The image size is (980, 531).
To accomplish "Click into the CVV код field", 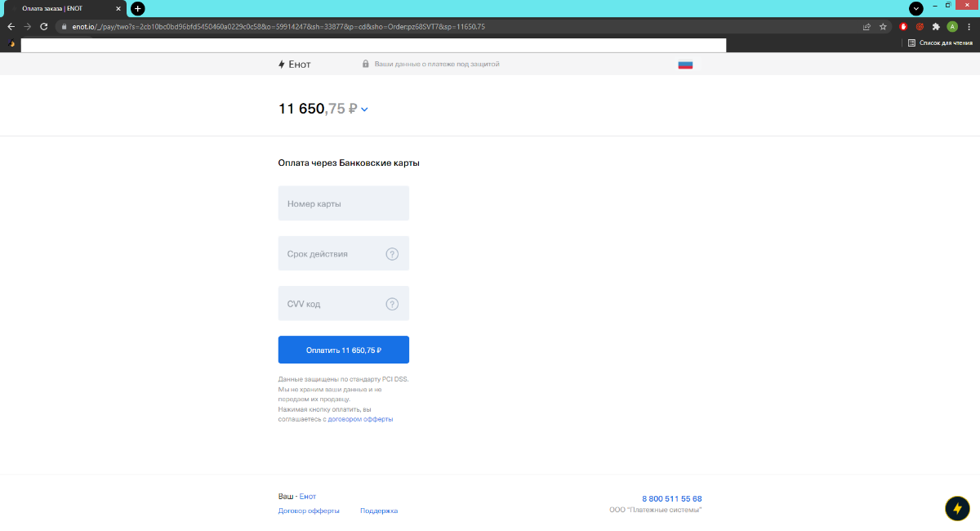I will click(x=331, y=304).
